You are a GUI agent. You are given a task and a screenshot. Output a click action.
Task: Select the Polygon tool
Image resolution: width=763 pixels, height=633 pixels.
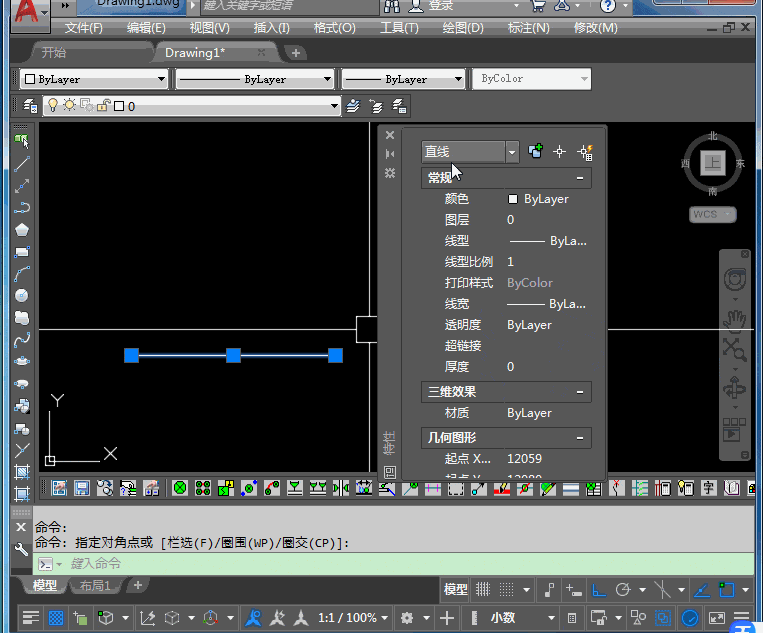(22, 230)
